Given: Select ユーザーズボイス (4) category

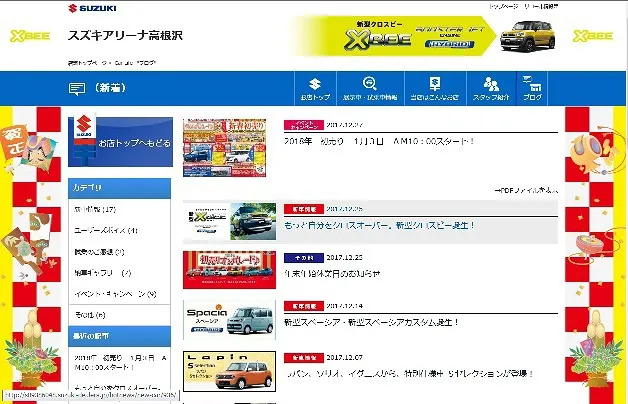Looking at the screenshot, I should tap(106, 230).
